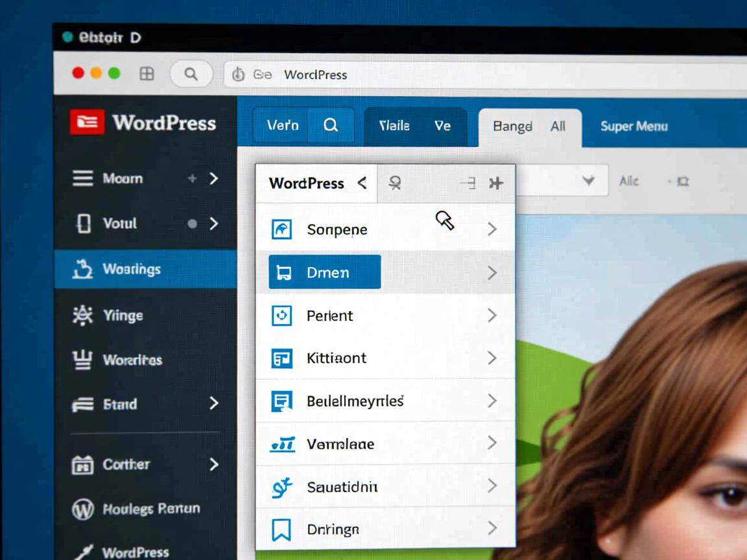
Task: Click the icon beside Sonpene
Action: point(281,229)
